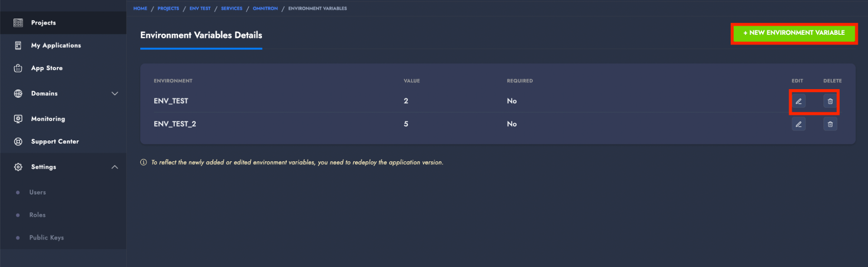
Task: Click the Settings gear icon in sidebar
Action: pos(18,167)
